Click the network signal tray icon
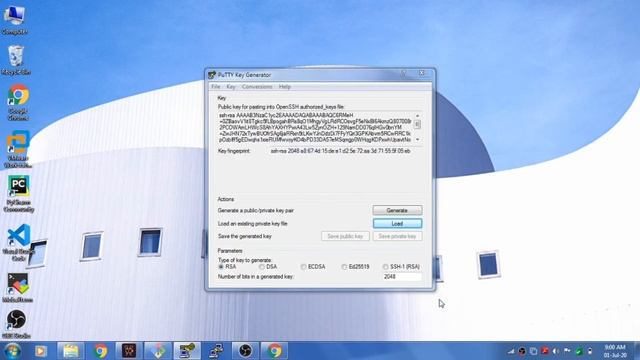 (511, 351)
